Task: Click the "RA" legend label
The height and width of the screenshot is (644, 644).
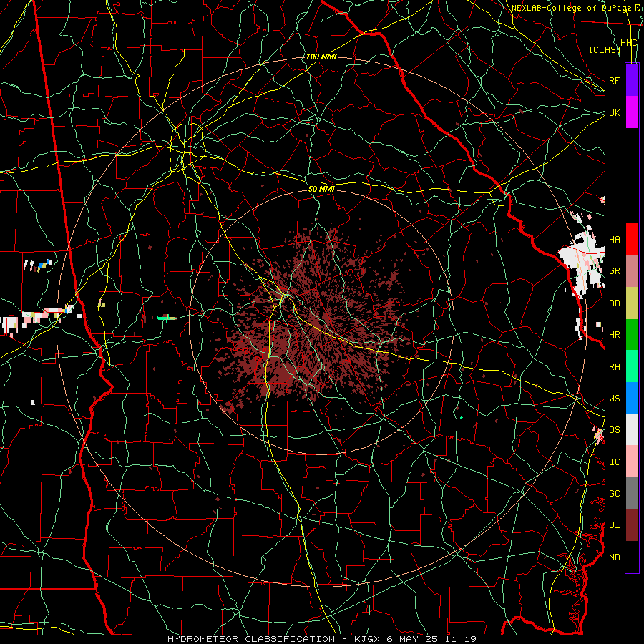Action: (614, 367)
